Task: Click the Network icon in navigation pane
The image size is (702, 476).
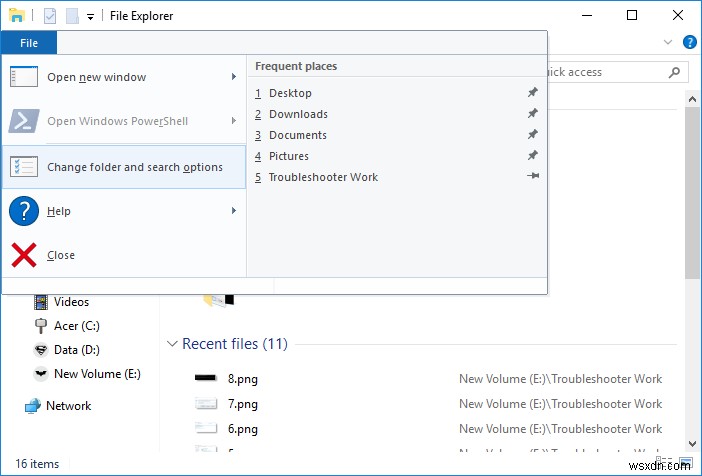Action: pos(33,406)
